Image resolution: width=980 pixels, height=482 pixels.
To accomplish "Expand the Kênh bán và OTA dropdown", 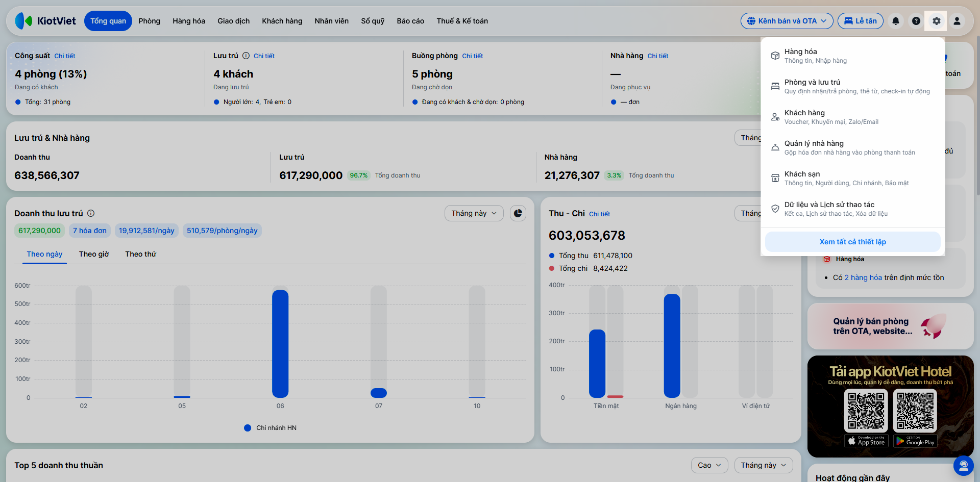I will [x=787, y=21].
